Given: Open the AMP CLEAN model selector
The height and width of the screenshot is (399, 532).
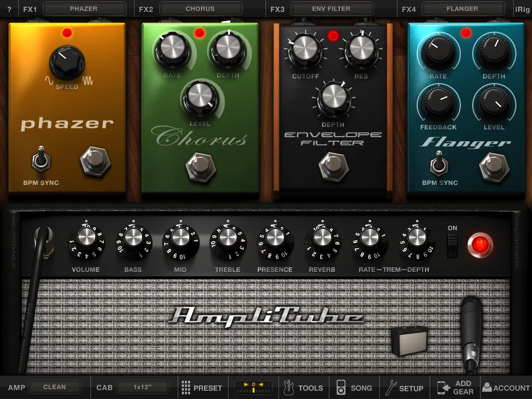Looking at the screenshot, I should pyautogui.click(x=55, y=387).
